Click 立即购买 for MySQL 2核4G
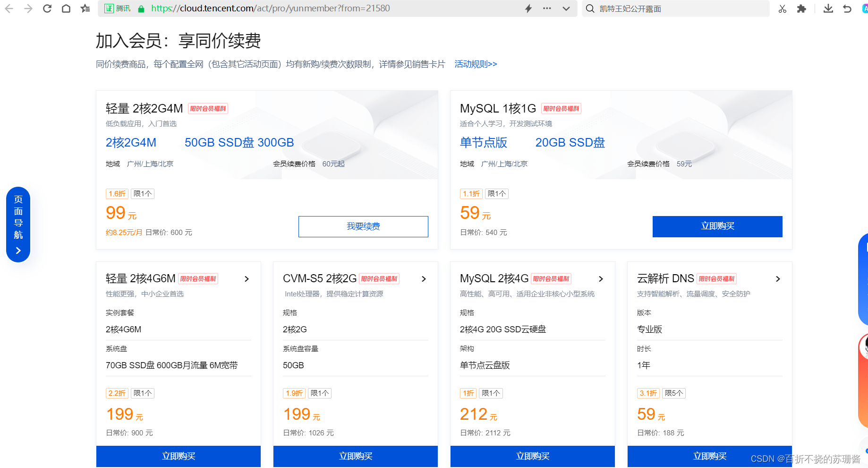This screenshot has height=468, width=868. pos(533,456)
